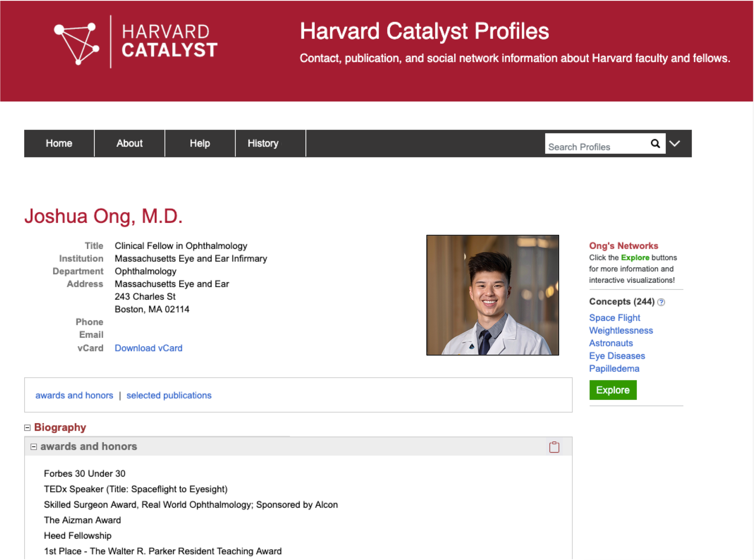Collapse the awards and honors panel
This screenshot has height=560, width=754.
(x=33, y=447)
